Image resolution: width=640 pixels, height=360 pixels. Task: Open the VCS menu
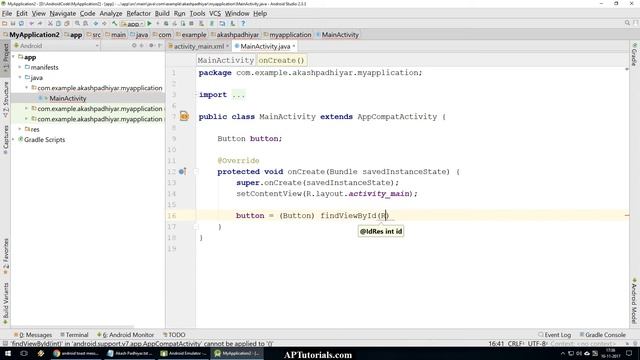215,13
